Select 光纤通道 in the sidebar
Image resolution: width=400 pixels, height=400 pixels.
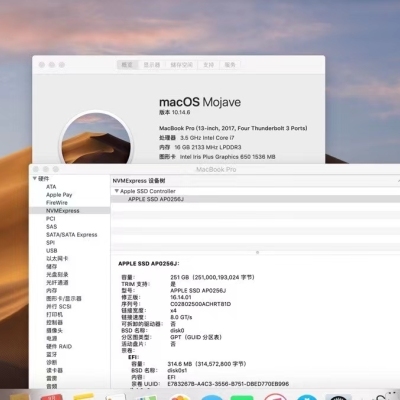click(57, 283)
